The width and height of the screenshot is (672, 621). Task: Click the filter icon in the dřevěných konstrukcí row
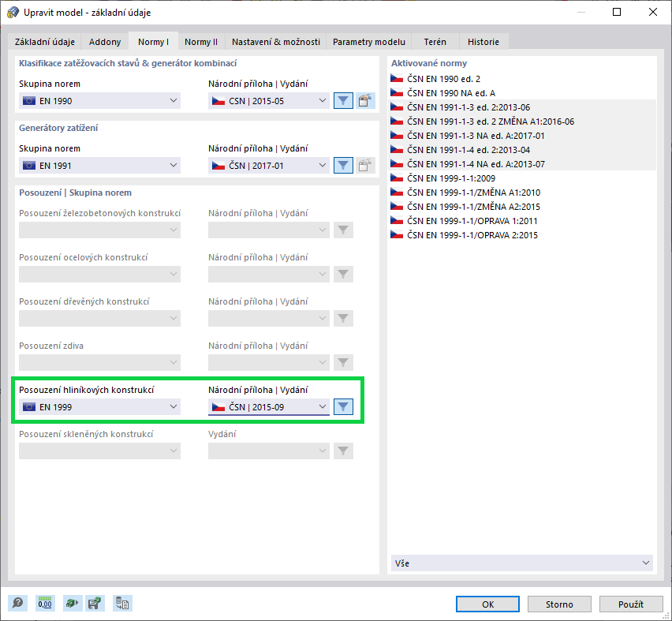pos(343,319)
